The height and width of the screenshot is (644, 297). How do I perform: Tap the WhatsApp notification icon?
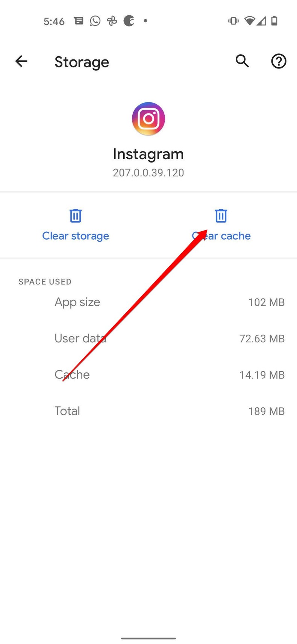(x=95, y=21)
